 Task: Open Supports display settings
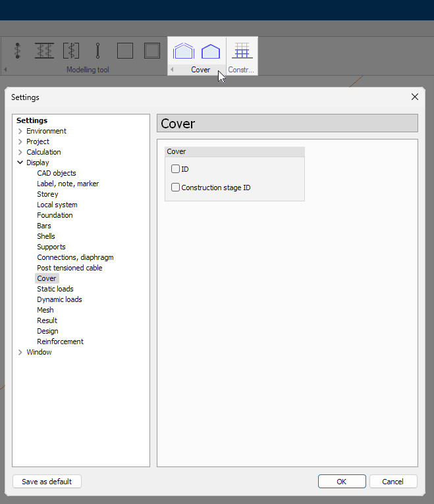[51, 247]
